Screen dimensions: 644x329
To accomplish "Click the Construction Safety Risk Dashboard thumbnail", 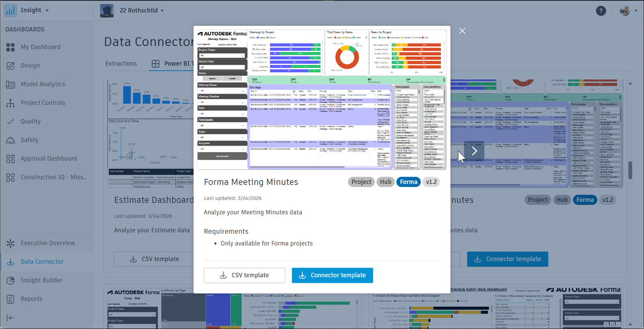I will tap(498, 307).
